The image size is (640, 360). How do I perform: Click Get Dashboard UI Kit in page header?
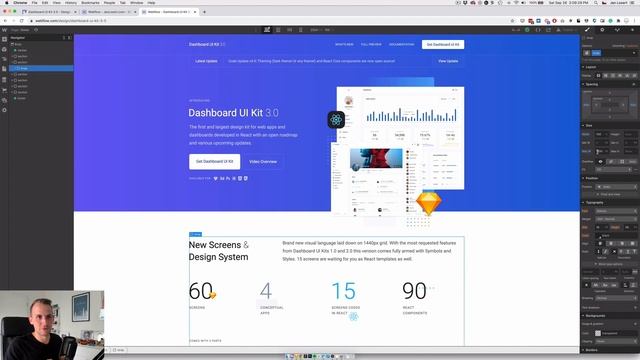click(x=443, y=44)
